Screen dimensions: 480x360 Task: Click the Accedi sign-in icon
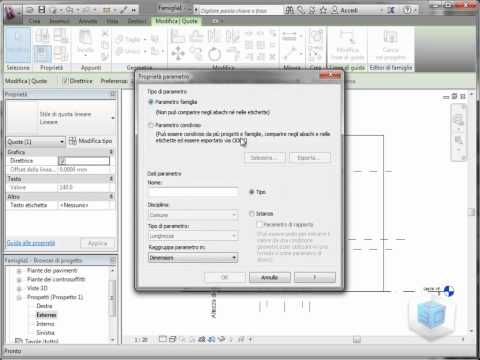click(345, 10)
